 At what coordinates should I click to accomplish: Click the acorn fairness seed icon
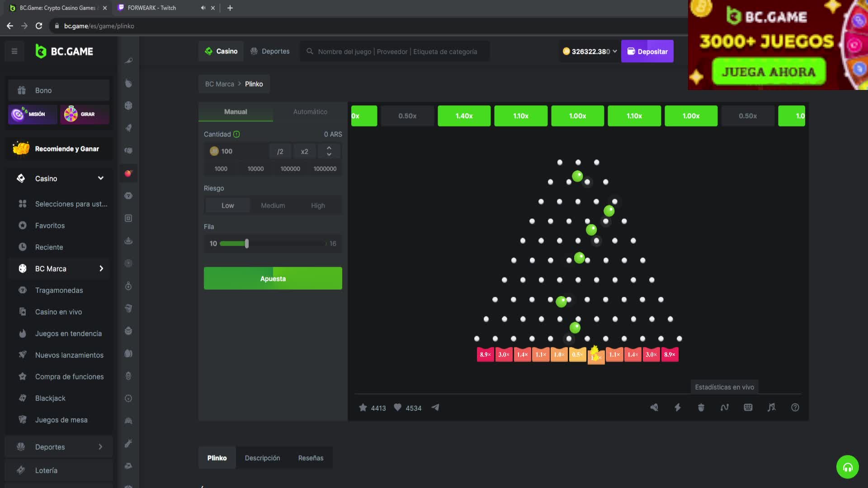(701, 408)
